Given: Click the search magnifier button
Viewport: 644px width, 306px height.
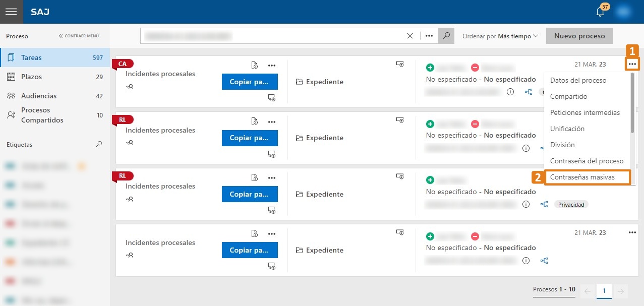Looking at the screenshot, I should point(446,36).
